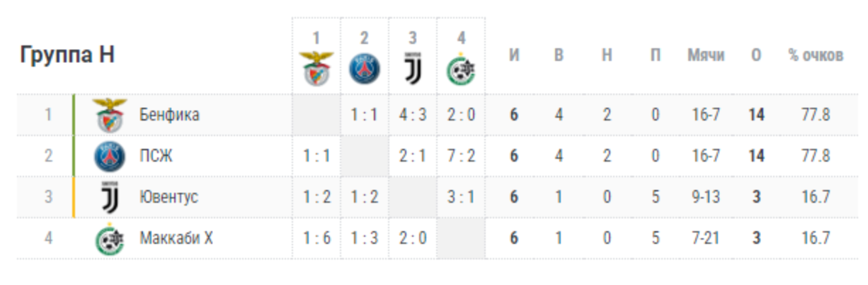This screenshot has width=868, height=285.
Task: Click the PSG–Maccabi 7 : 2 score
Action: [x=461, y=156]
